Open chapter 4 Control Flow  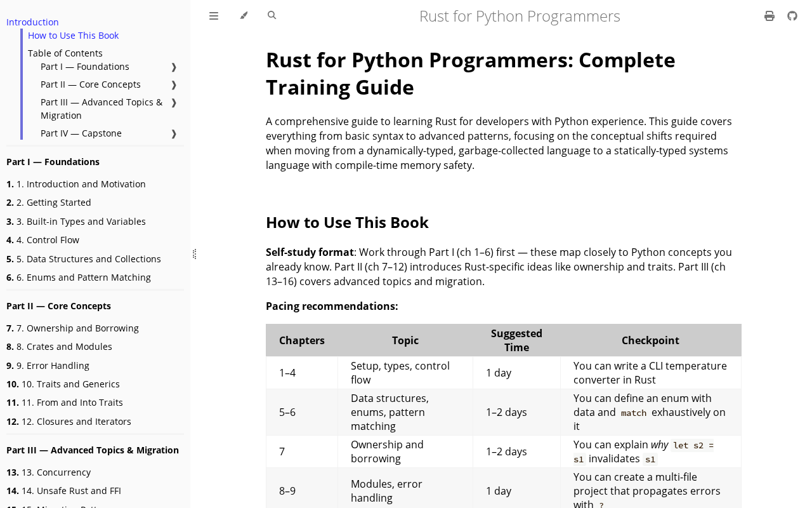click(x=43, y=240)
